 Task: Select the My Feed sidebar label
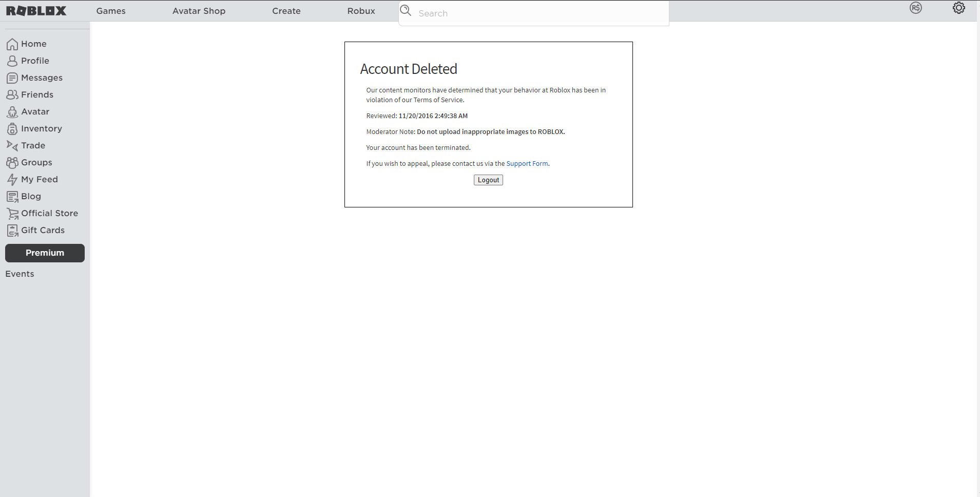click(40, 179)
